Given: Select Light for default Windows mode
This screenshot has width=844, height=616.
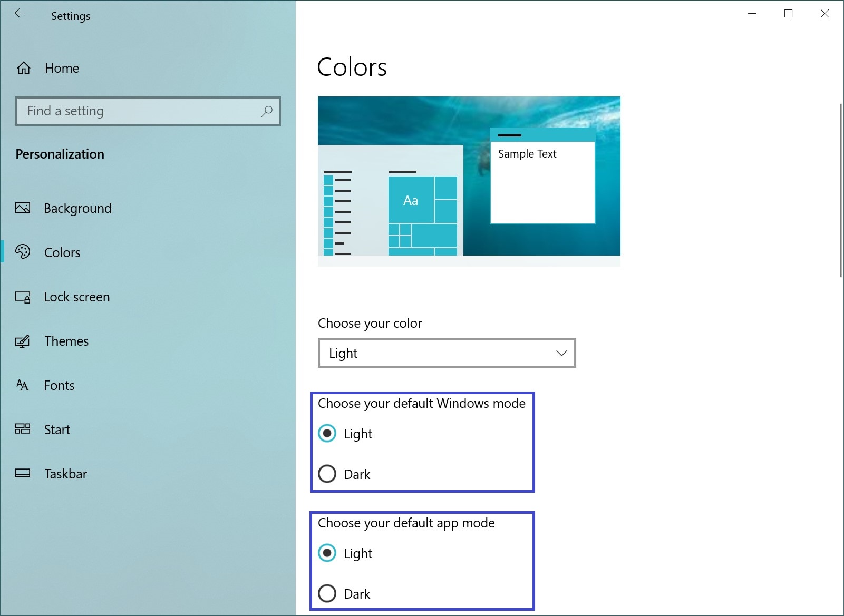Looking at the screenshot, I should 327,433.
